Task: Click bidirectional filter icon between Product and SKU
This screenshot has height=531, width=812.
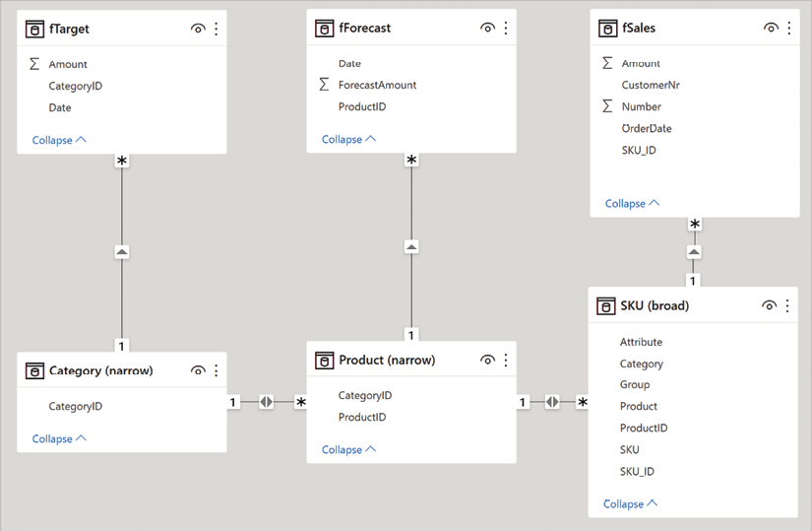Action: tap(552, 402)
